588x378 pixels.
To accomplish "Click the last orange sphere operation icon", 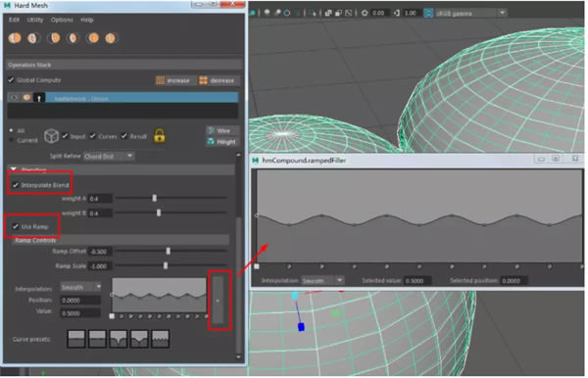I will pos(111,38).
